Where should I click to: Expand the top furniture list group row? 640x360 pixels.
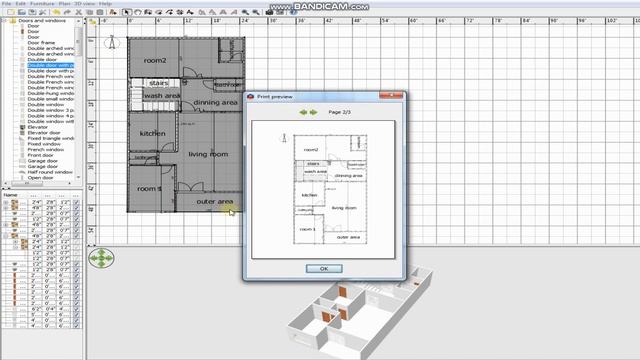point(6,202)
